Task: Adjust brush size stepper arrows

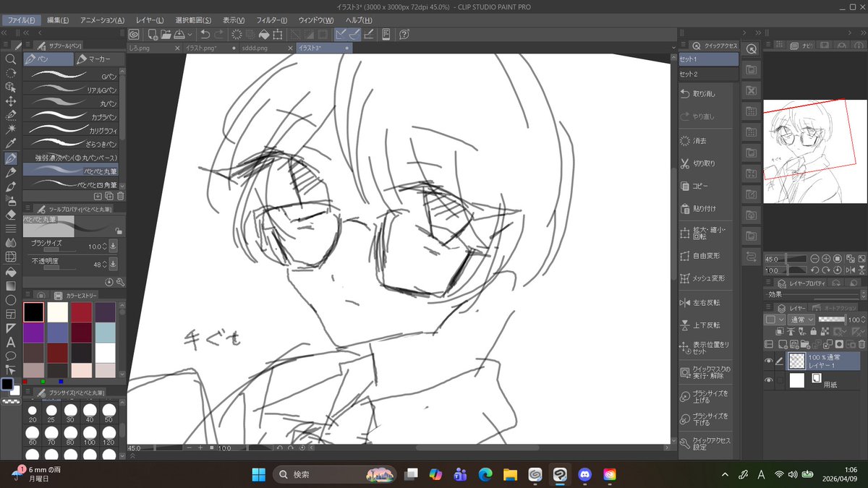Action: pyautogui.click(x=104, y=247)
